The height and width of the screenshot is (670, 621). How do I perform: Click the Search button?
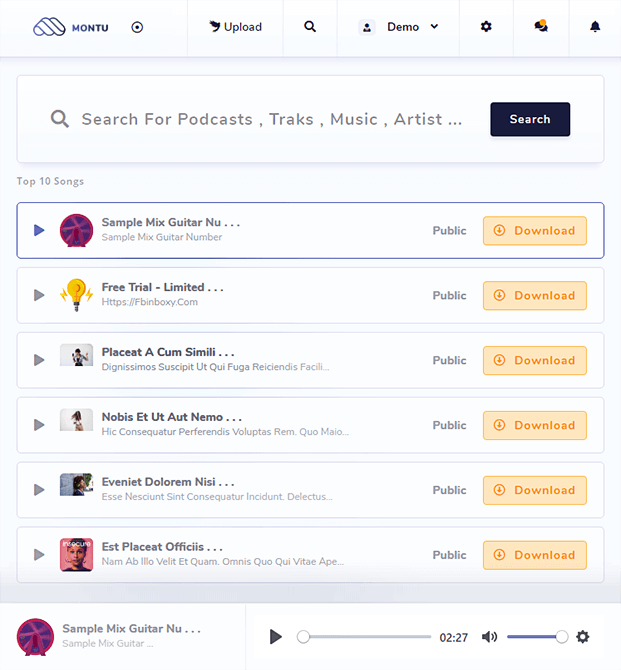coord(530,119)
